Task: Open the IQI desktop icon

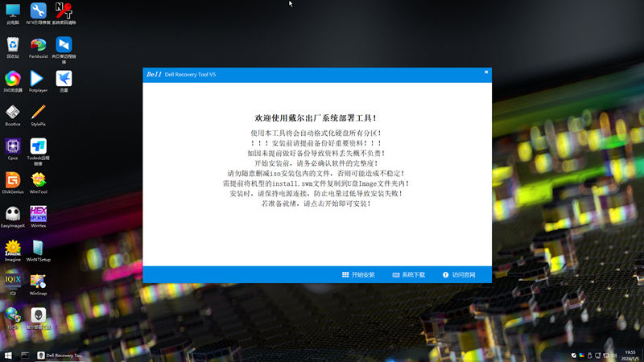Action: [x=13, y=285]
